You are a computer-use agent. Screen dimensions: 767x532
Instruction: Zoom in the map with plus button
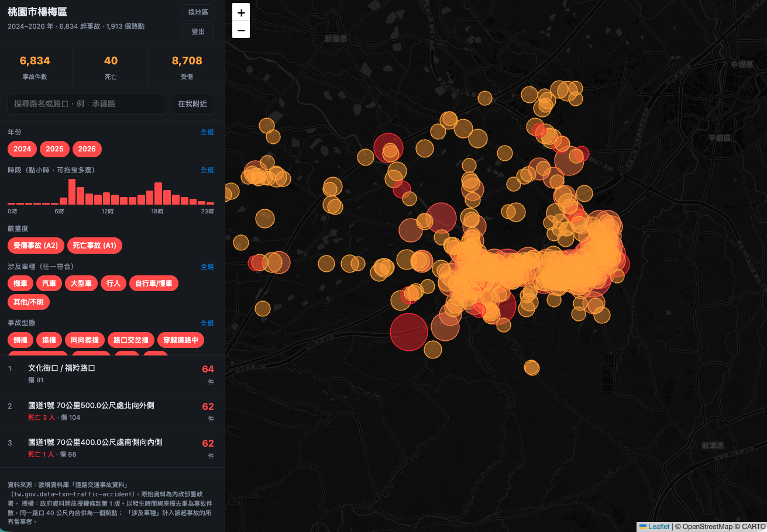(x=241, y=12)
